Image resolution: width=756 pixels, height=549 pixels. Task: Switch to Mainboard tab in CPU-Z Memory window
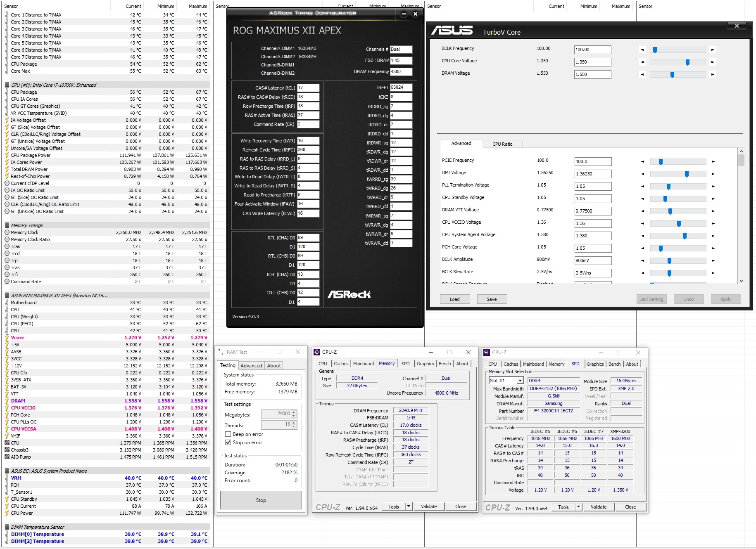pos(364,364)
